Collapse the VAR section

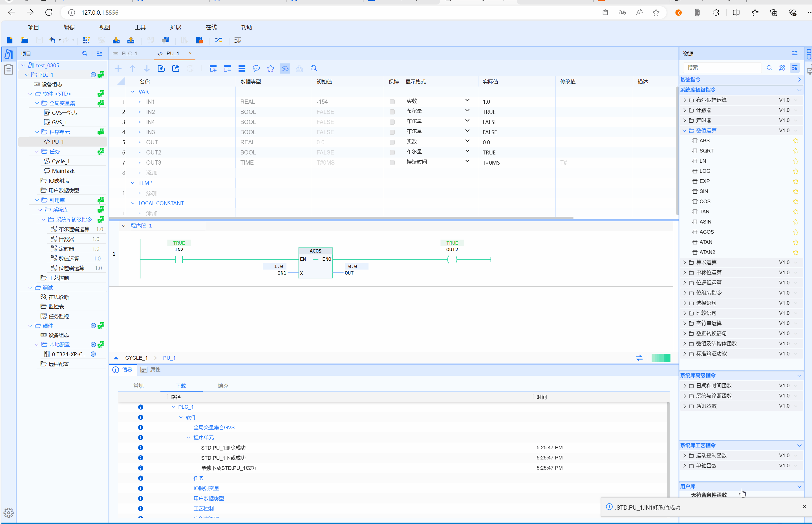coord(133,92)
